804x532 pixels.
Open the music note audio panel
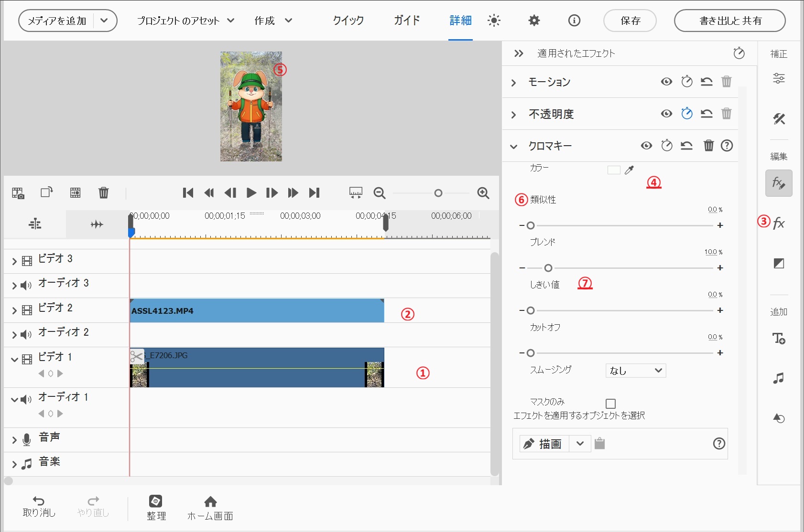tap(779, 378)
